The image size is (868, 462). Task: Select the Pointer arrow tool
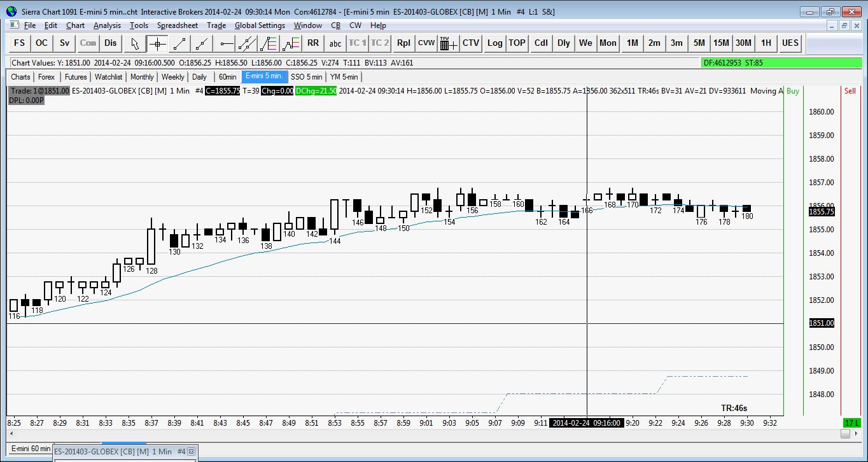[x=134, y=43]
